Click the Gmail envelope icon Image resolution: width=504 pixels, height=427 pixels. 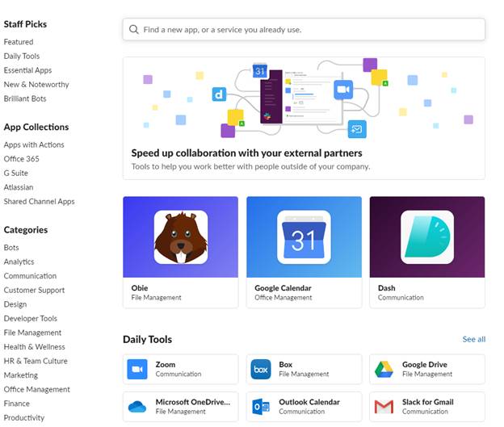click(384, 407)
